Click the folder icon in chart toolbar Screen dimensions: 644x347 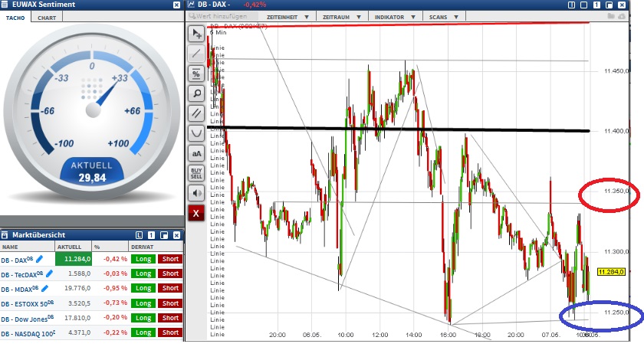(612, 16)
